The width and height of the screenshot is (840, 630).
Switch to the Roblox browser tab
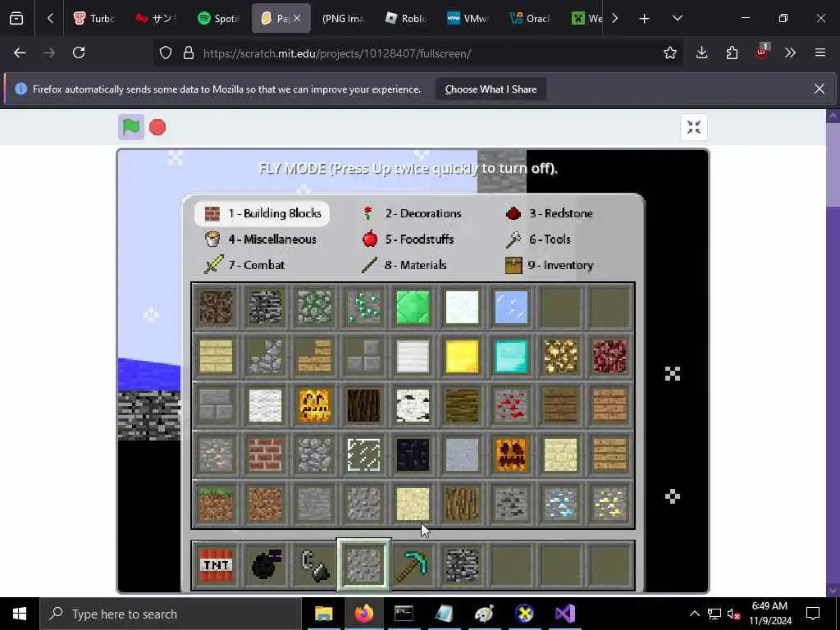point(405,18)
